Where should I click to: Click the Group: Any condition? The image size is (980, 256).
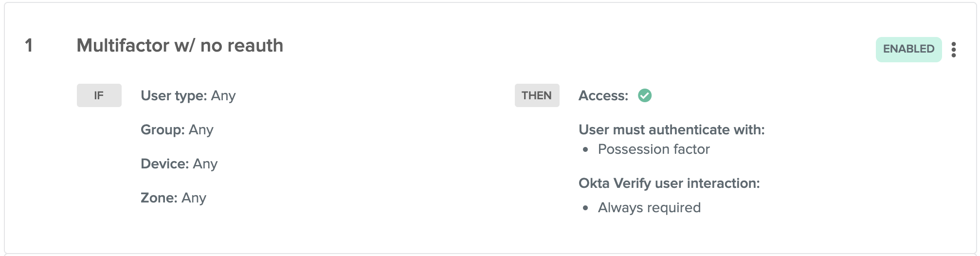click(177, 129)
